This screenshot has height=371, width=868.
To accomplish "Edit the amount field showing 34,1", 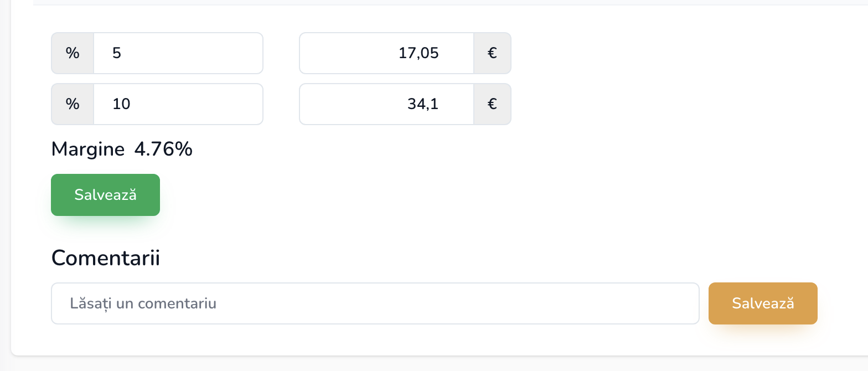I will click(386, 104).
